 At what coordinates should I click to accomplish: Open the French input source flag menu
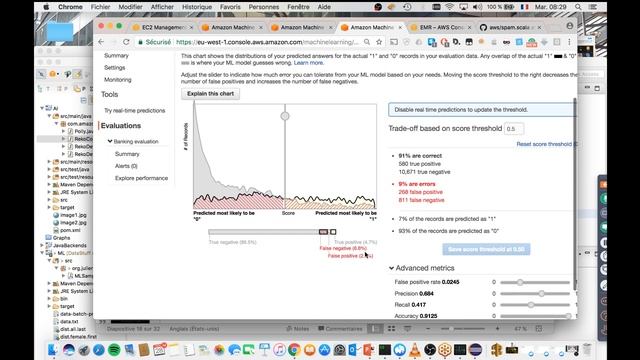coord(525,7)
